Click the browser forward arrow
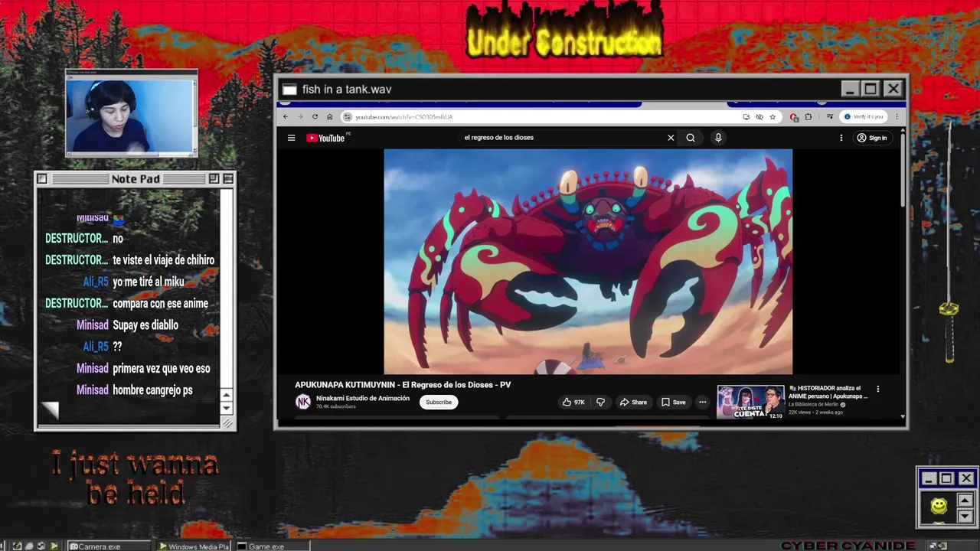Image resolution: width=980 pixels, height=551 pixels. click(299, 117)
